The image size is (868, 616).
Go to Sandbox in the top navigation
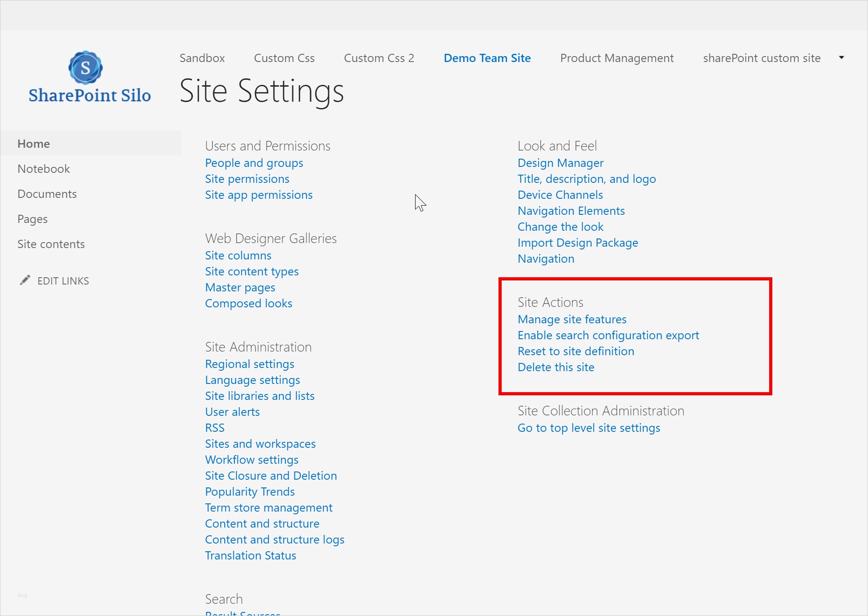202,58
